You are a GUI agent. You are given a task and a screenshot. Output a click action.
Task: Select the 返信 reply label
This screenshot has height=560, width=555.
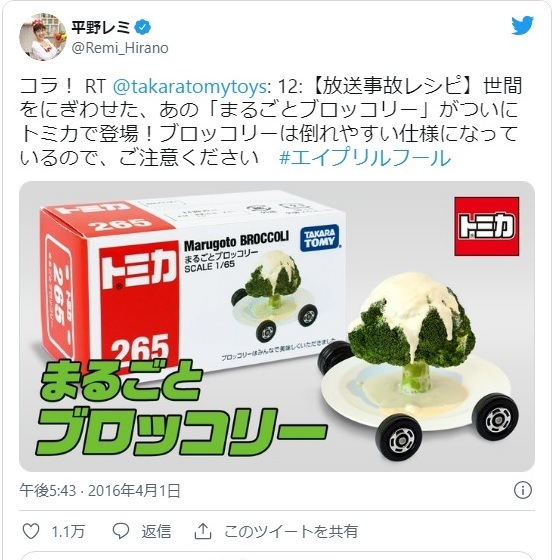(156, 531)
